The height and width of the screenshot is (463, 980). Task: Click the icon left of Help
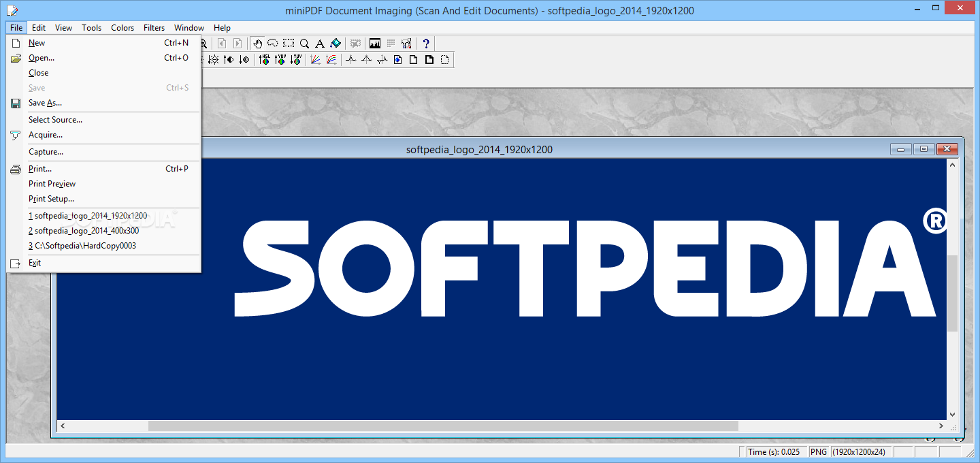[x=406, y=43]
